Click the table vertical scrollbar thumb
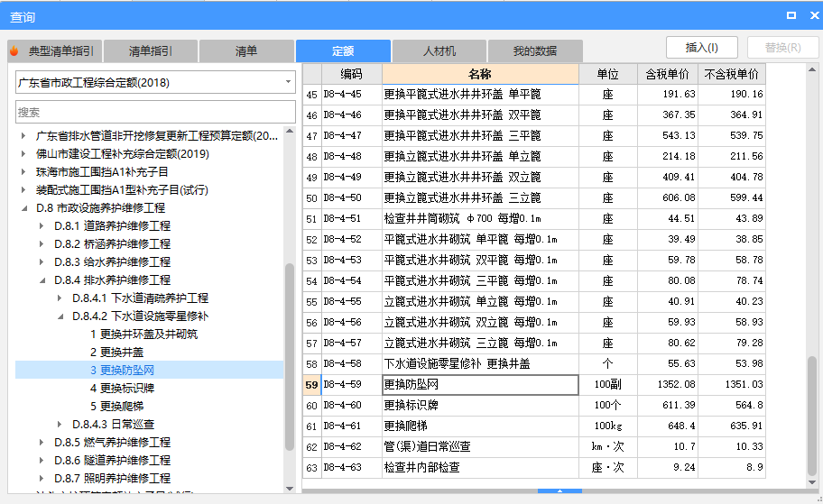This screenshot has height=504, width=823. 812,415
